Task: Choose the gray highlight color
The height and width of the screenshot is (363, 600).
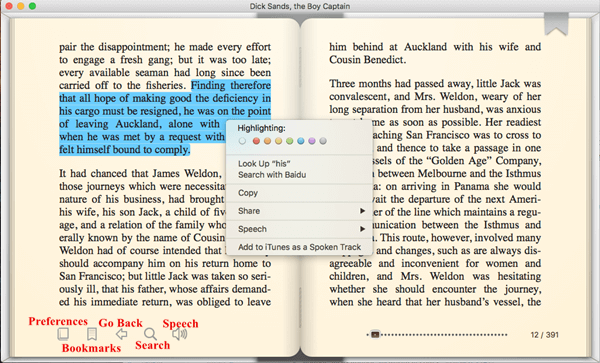Action: (323, 141)
